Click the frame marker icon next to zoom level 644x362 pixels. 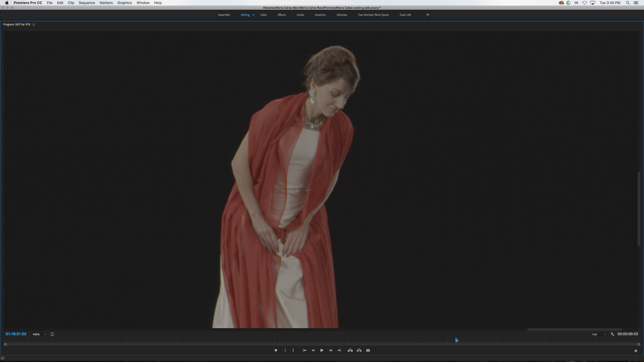pyautogui.click(x=52, y=334)
